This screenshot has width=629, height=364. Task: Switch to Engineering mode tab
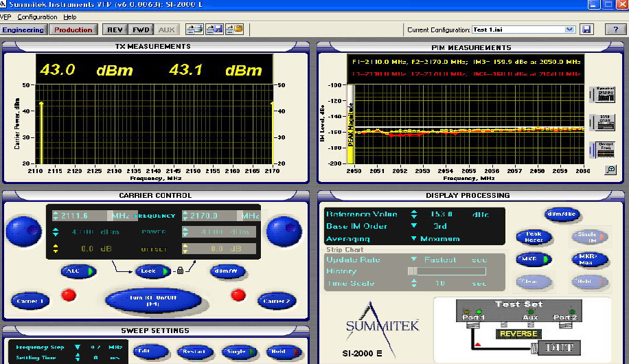(23, 30)
